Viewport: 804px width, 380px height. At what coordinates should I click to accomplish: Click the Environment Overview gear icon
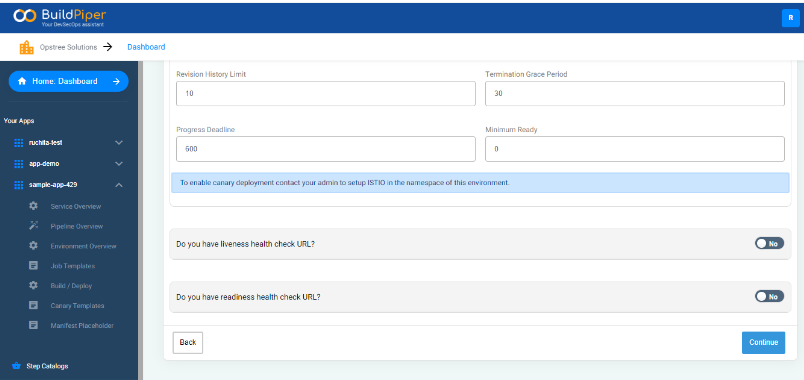click(33, 246)
